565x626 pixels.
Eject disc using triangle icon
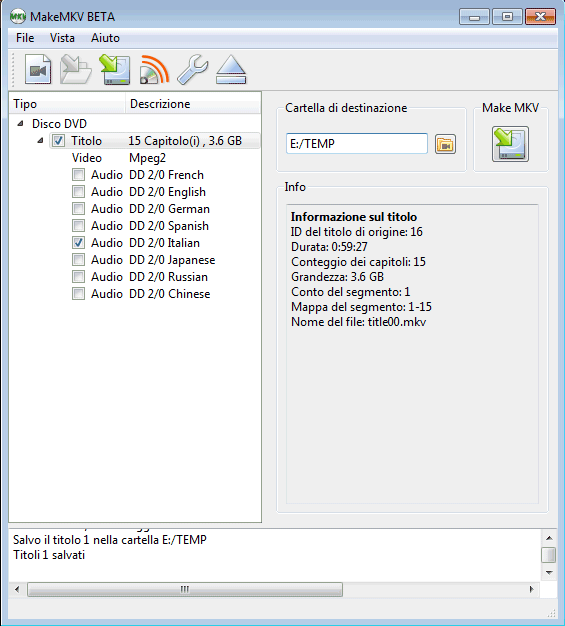231,70
